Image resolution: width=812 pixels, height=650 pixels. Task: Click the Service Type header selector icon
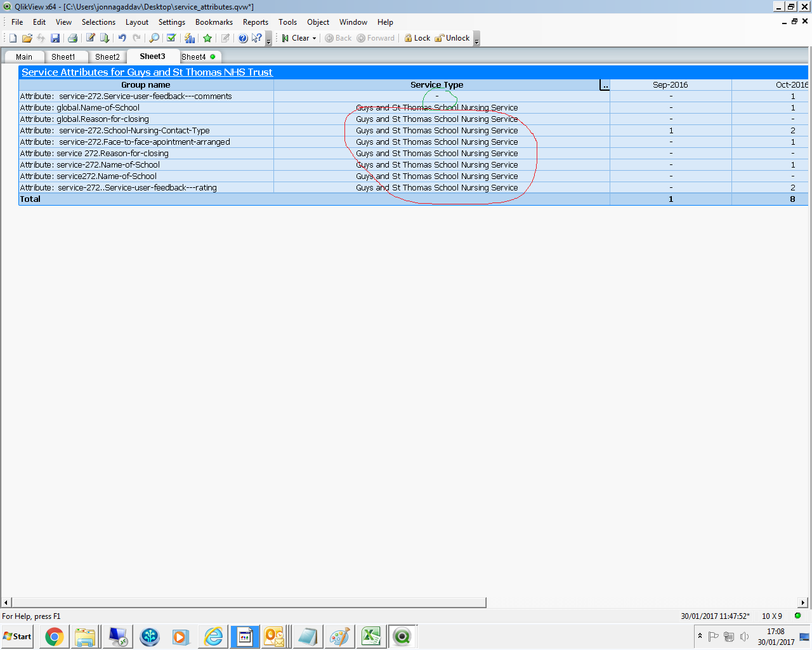(605, 85)
